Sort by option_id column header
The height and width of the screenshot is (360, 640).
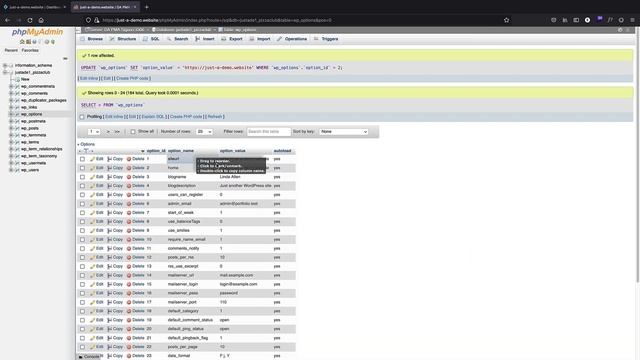[156, 151]
